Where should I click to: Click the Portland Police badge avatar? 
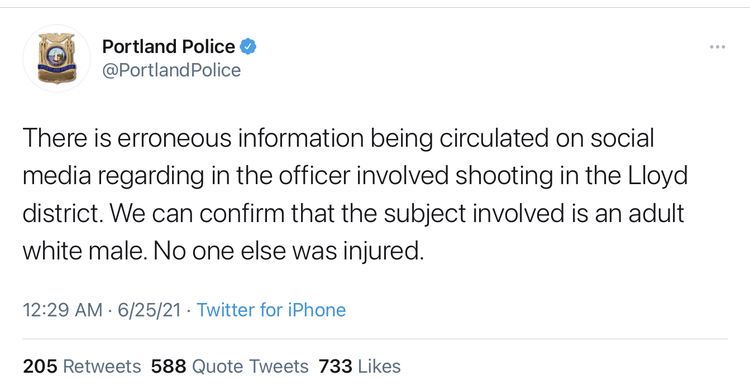click(x=56, y=58)
